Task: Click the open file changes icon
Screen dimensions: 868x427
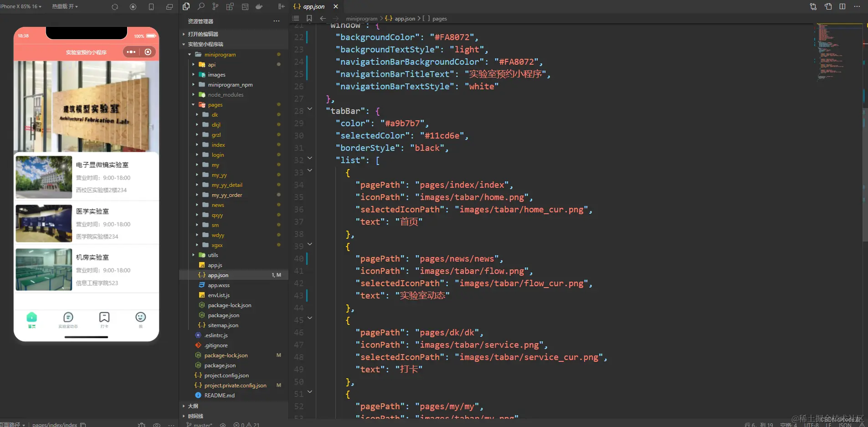Action: click(828, 6)
